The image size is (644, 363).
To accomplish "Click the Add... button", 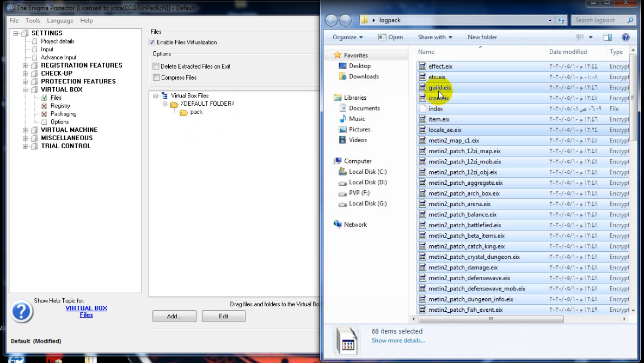I will (174, 316).
